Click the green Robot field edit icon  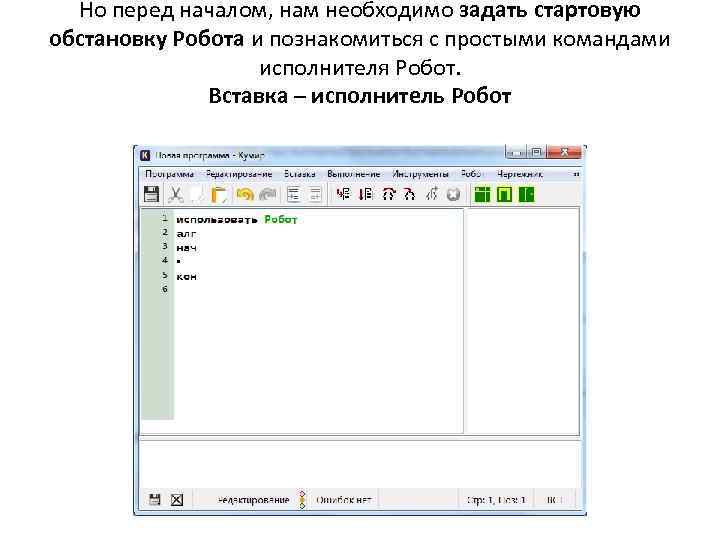pyautogui.click(x=504, y=194)
